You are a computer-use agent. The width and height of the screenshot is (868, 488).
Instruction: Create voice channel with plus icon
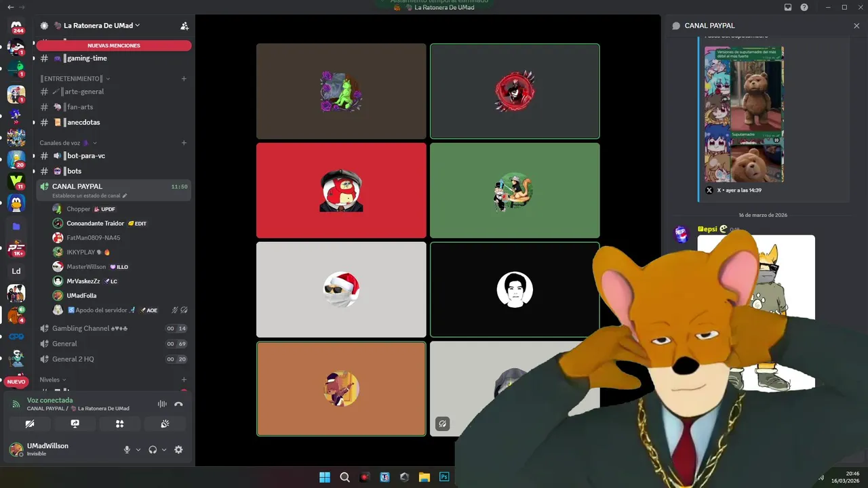184,143
